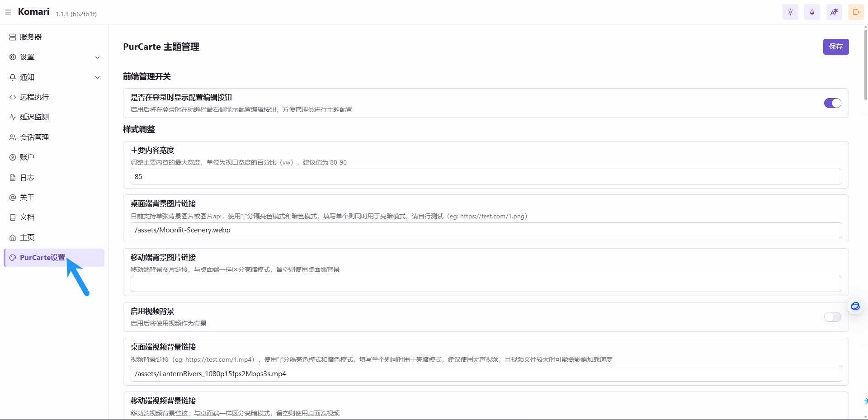
Task: Disable the 是否在登录时显示配置编辑按钮 toggle
Action: pyautogui.click(x=832, y=103)
